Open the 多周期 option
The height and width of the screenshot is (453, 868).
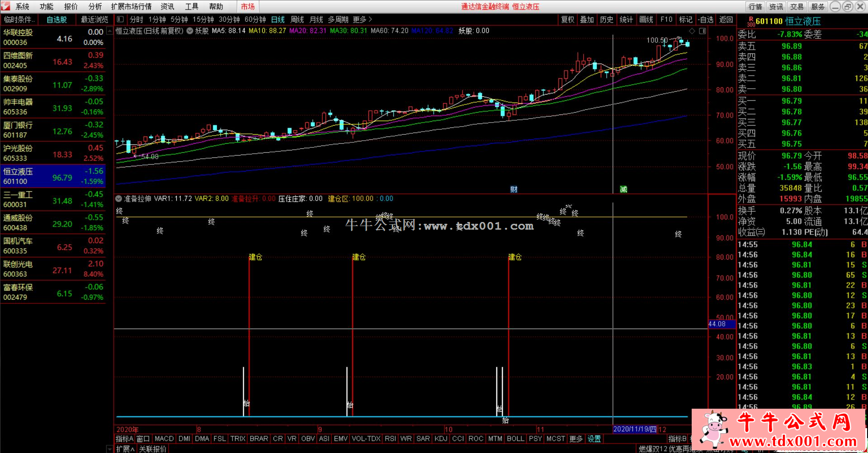pyautogui.click(x=338, y=19)
